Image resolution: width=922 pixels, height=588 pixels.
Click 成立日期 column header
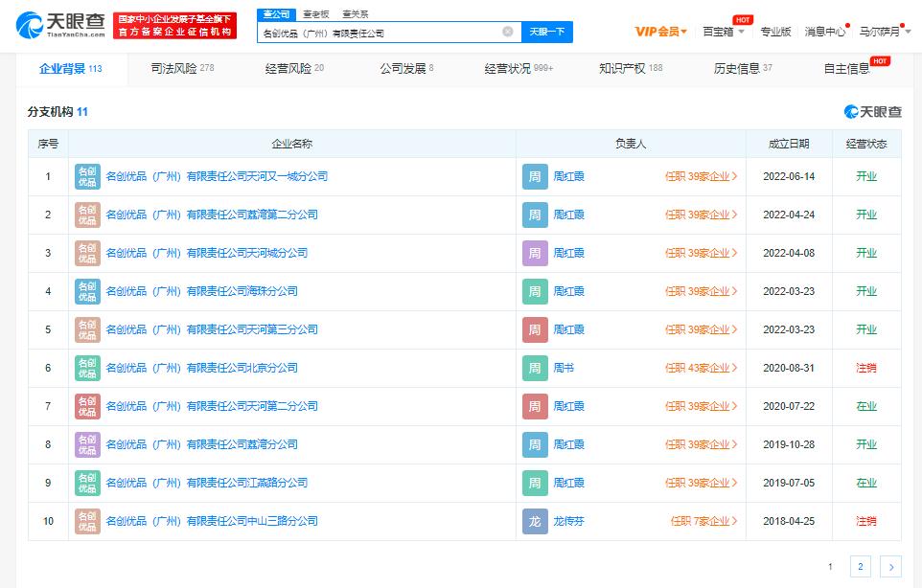click(x=789, y=144)
